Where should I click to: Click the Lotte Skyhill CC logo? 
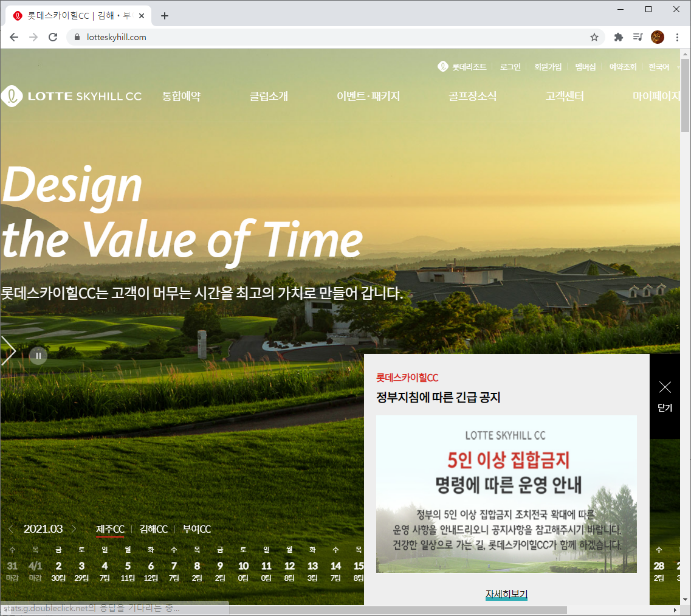[71, 96]
